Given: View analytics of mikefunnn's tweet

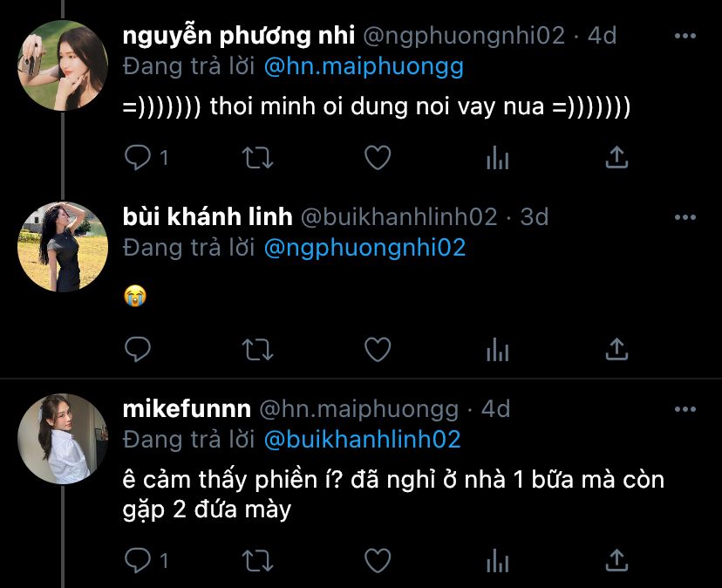Looking at the screenshot, I should tap(497, 561).
